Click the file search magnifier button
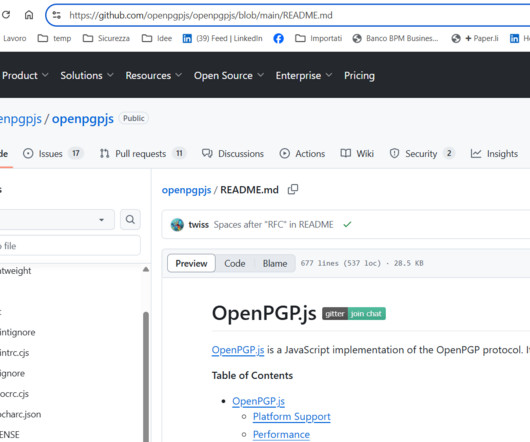Image resolution: width=530 pixels, height=442 pixels. 130,220
